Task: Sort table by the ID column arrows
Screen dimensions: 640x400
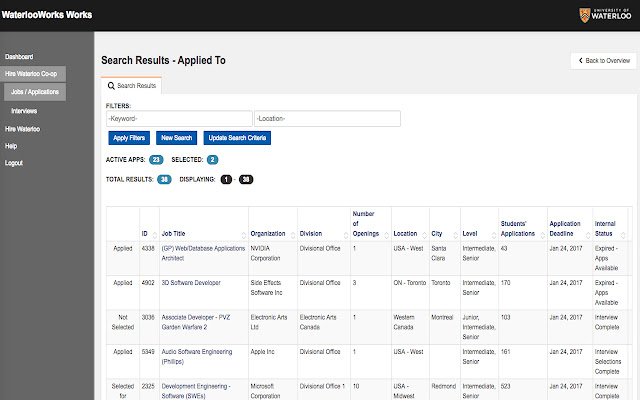Action: click(155, 235)
